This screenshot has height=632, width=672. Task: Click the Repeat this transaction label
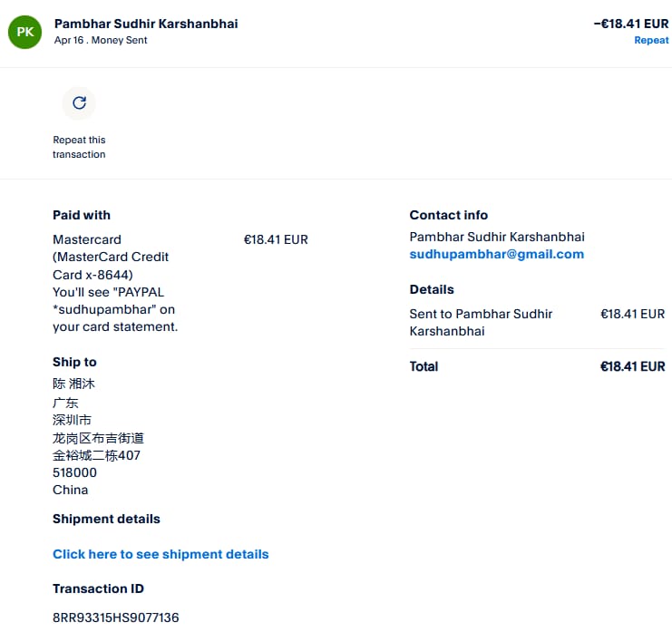pos(79,147)
